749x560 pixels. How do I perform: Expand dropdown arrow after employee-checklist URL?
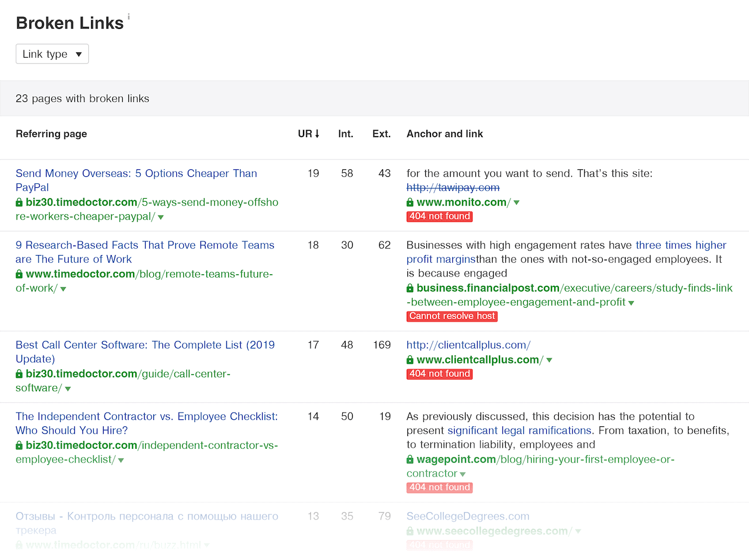coord(121,460)
